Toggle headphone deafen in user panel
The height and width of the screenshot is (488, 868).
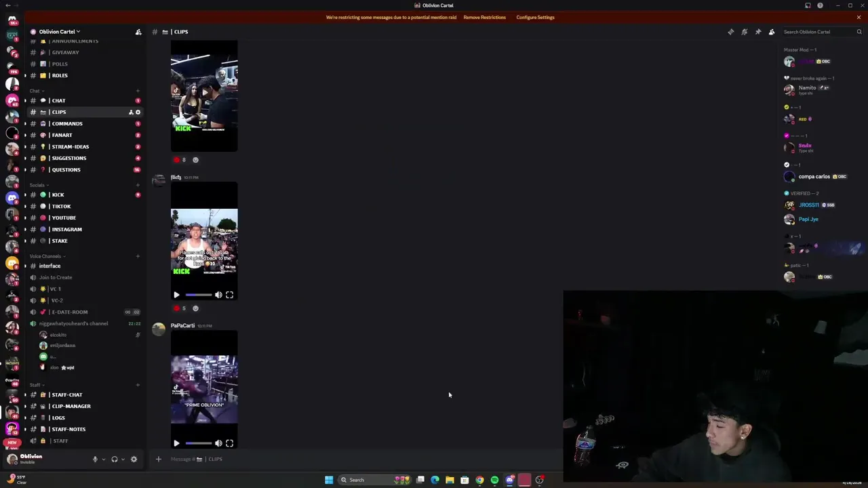(114, 459)
